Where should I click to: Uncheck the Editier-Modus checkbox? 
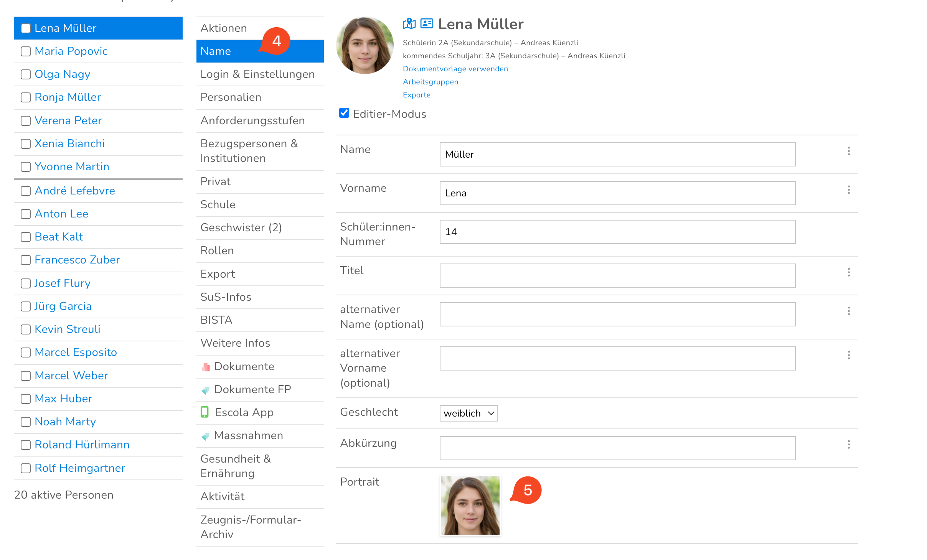pos(344,113)
